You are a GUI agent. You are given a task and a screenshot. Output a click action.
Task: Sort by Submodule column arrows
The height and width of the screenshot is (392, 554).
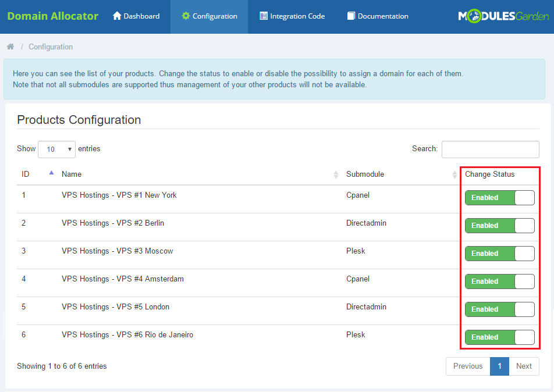pyautogui.click(x=454, y=174)
